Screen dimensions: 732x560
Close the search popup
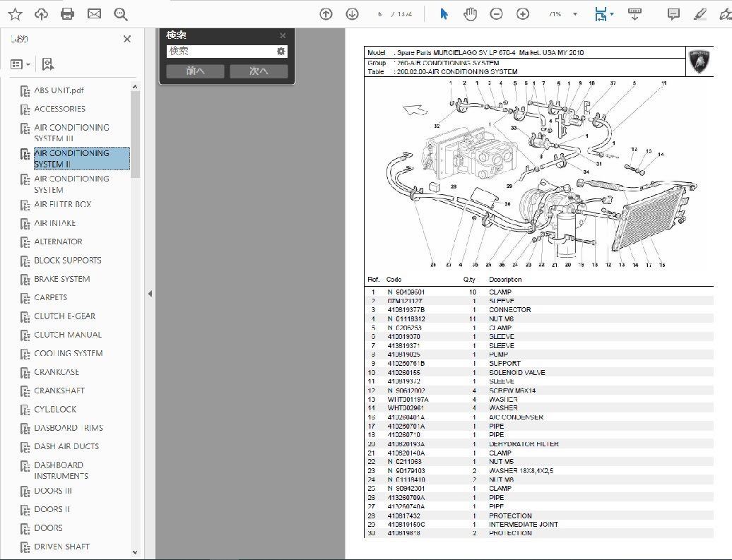[x=283, y=35]
